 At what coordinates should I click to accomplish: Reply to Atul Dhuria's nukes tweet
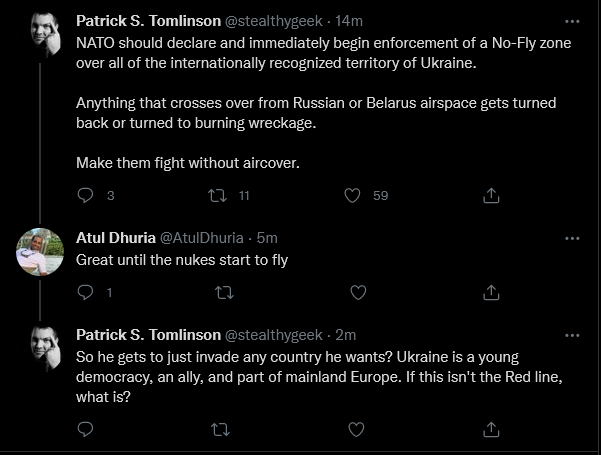85,292
